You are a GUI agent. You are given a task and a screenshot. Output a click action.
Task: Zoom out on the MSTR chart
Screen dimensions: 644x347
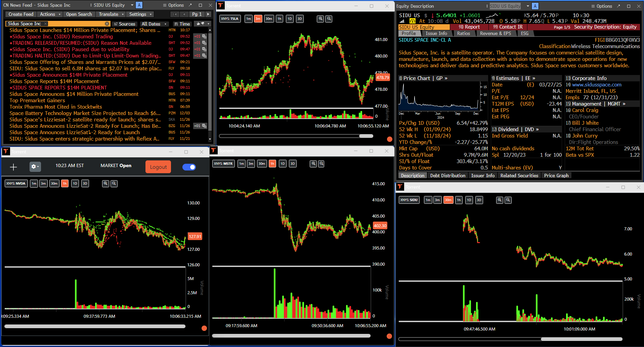321,164
